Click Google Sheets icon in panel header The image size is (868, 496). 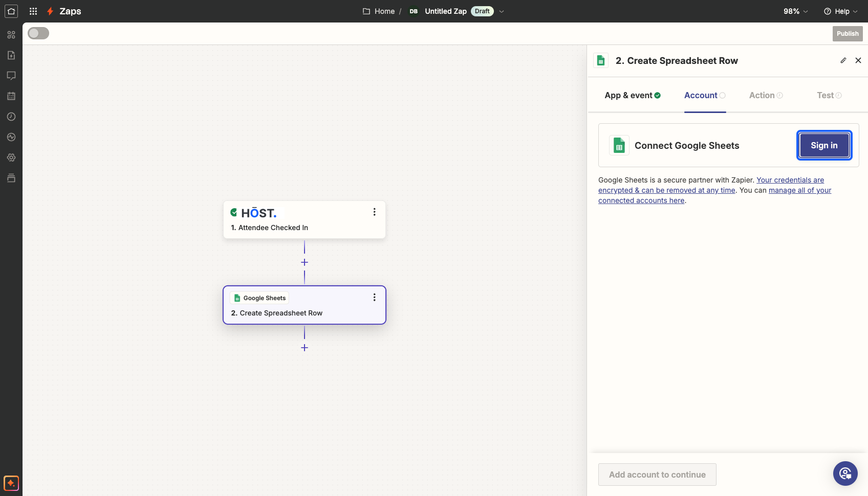click(x=601, y=60)
